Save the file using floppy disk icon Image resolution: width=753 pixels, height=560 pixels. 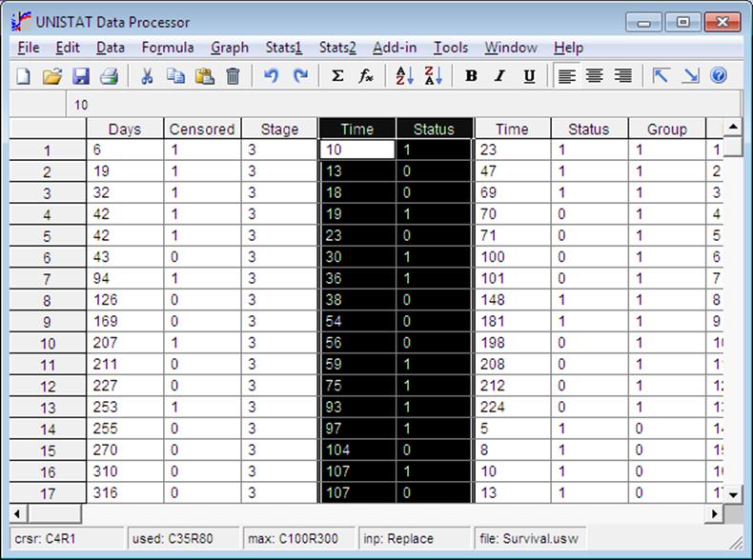[81, 76]
